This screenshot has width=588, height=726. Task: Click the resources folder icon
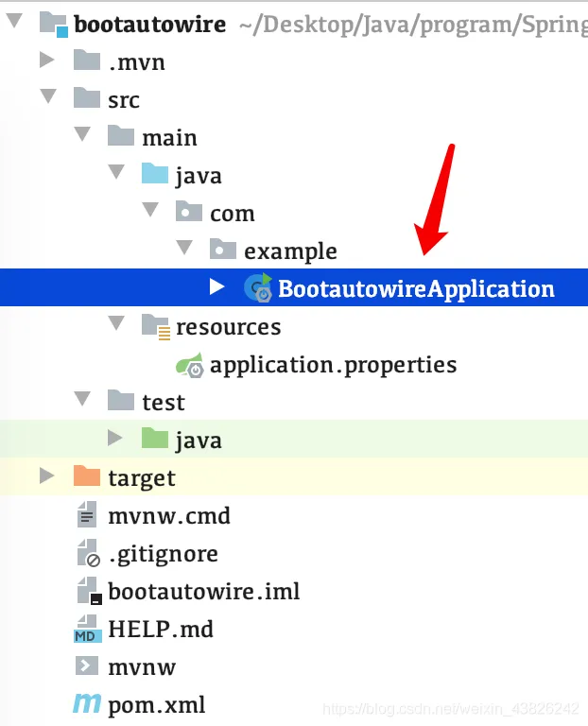(x=155, y=326)
